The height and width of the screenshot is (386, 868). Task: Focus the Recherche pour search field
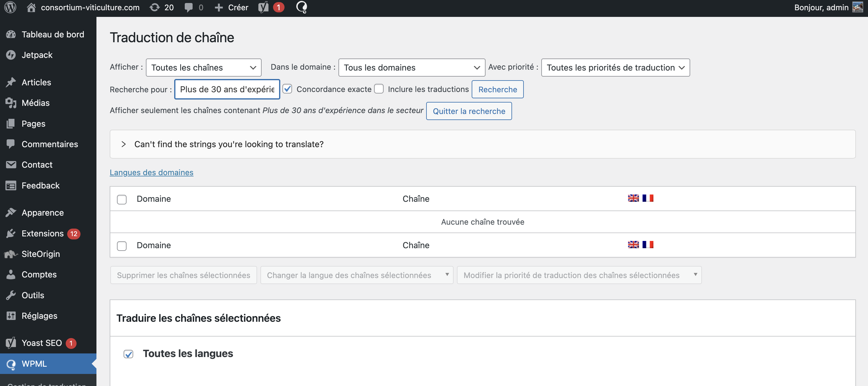pos(227,89)
